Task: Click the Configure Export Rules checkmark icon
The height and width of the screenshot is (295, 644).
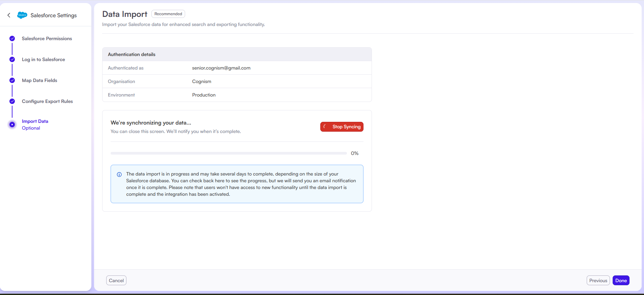Action: pos(12,101)
